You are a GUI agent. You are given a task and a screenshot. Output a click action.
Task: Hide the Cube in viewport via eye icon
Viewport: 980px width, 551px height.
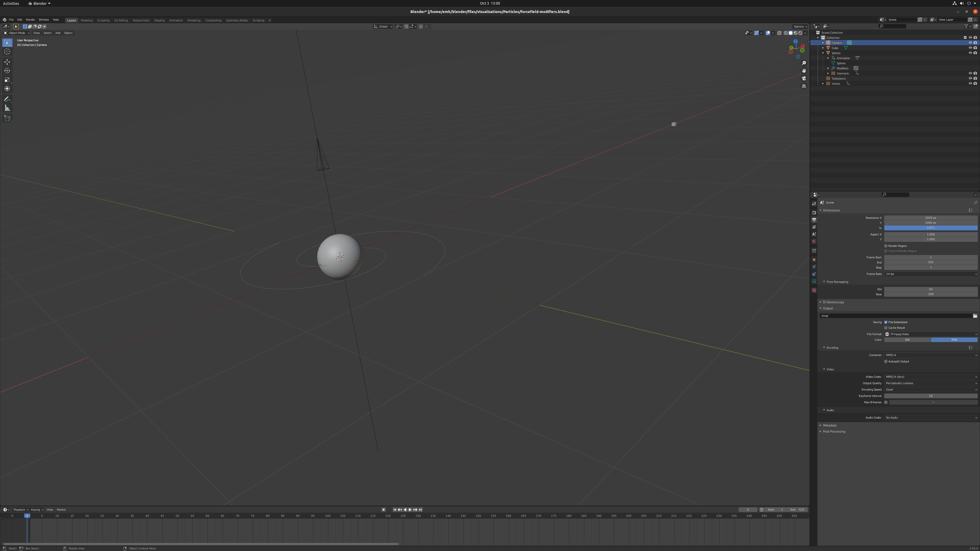(x=970, y=48)
